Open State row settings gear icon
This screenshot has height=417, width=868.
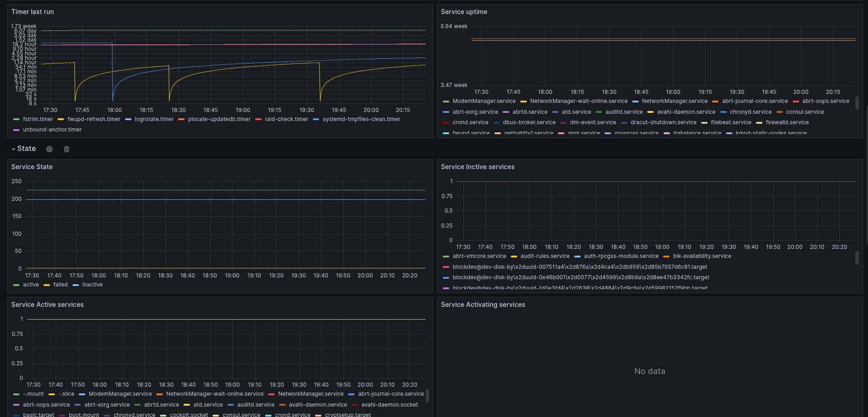[49, 149]
